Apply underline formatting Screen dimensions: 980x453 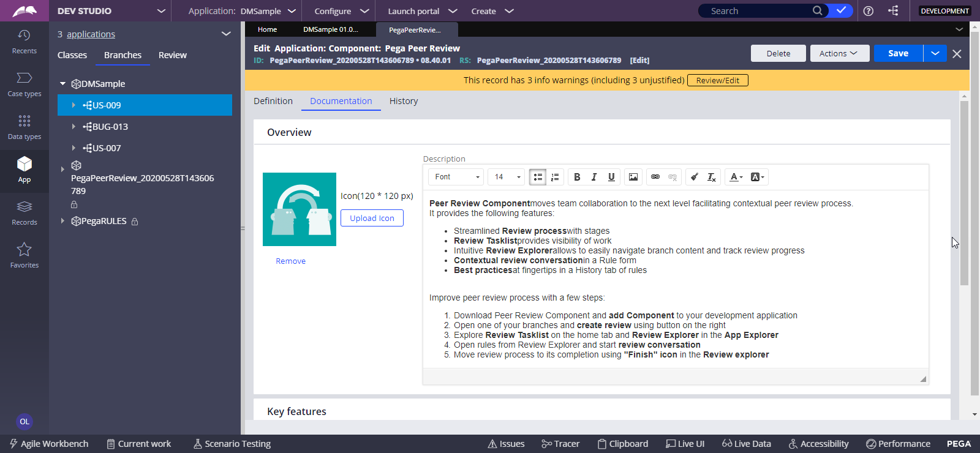611,177
